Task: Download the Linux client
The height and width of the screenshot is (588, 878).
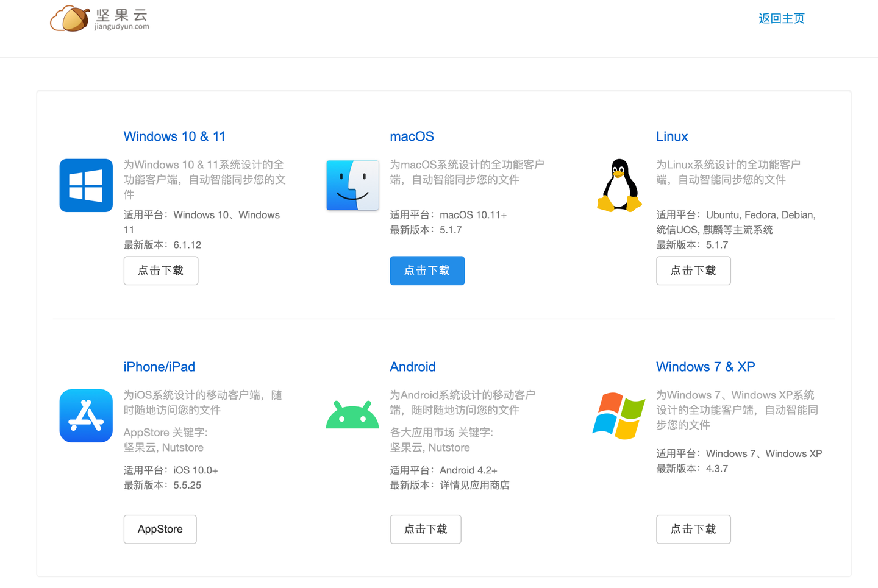Action: [693, 271]
